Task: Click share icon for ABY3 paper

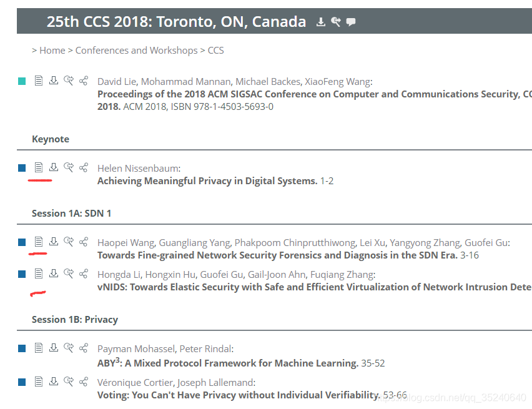Action: click(84, 348)
